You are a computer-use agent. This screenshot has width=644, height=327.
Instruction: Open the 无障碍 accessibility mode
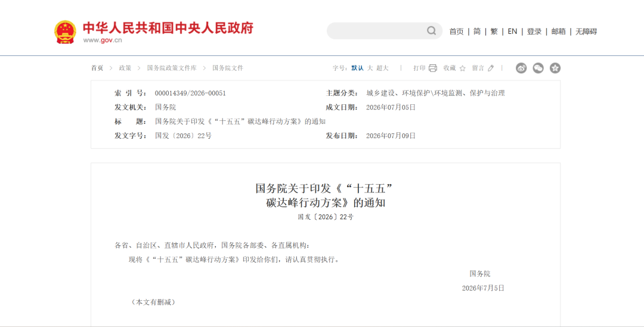586,31
